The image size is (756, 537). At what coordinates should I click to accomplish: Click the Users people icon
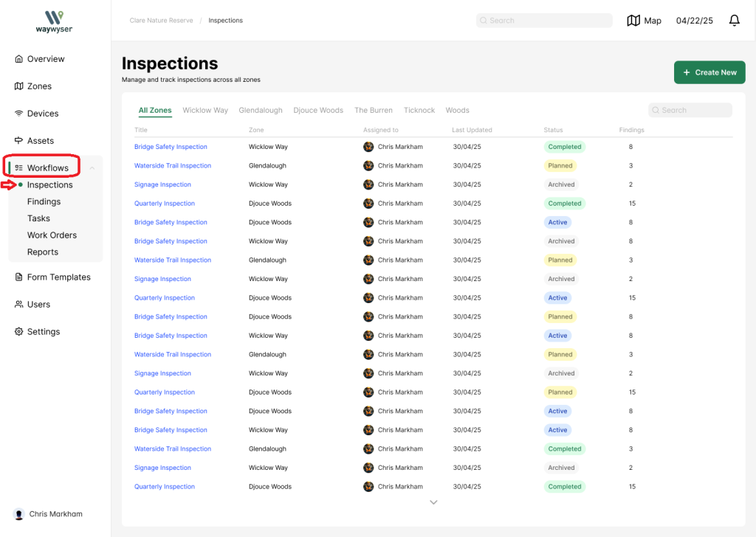(x=19, y=305)
